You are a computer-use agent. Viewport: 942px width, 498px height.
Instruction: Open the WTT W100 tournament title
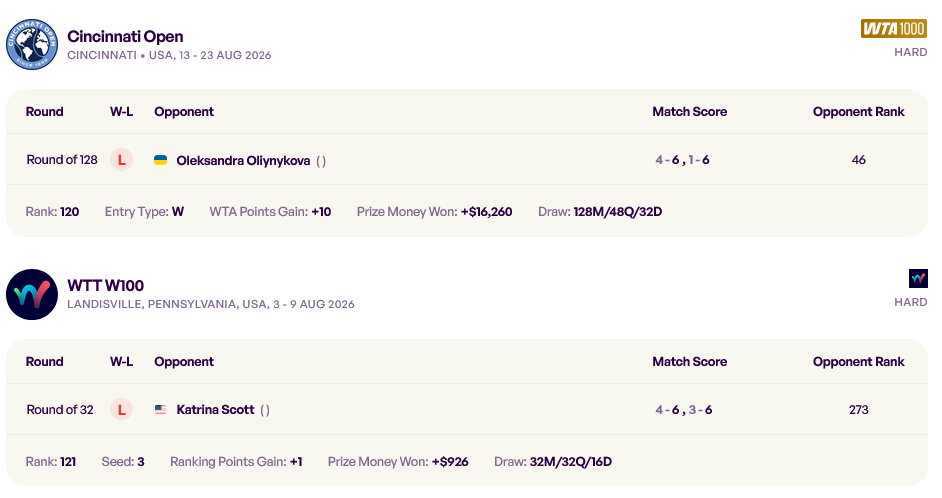click(x=106, y=285)
